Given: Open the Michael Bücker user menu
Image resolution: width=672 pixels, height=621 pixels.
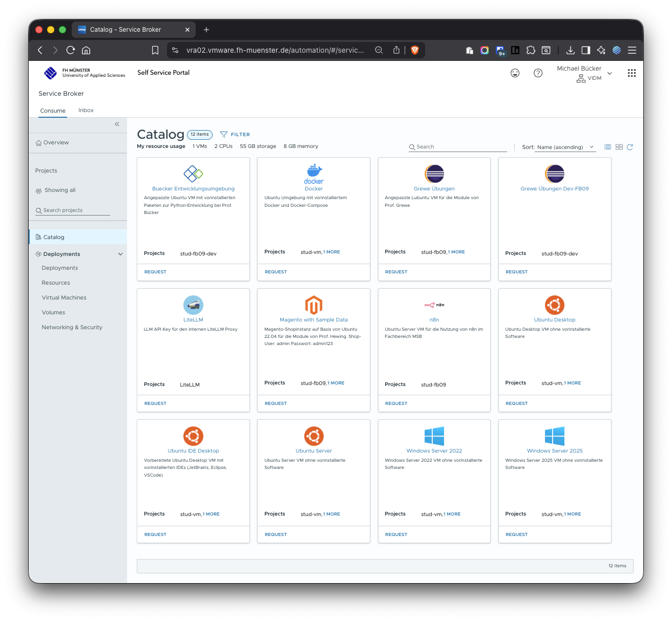Looking at the screenshot, I should coord(585,73).
